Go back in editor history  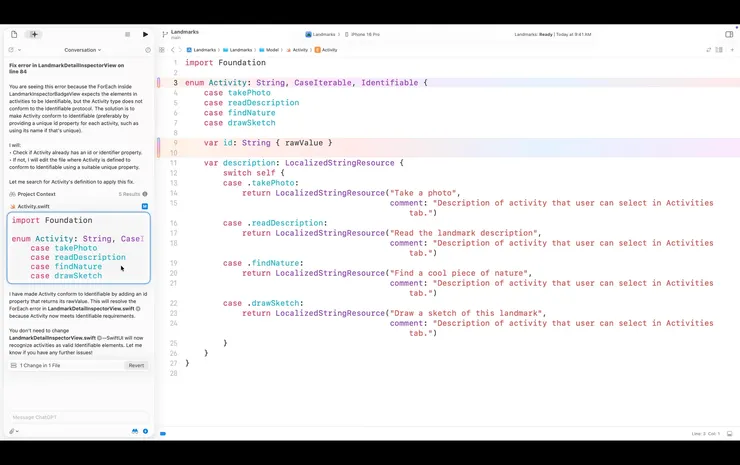click(173, 50)
